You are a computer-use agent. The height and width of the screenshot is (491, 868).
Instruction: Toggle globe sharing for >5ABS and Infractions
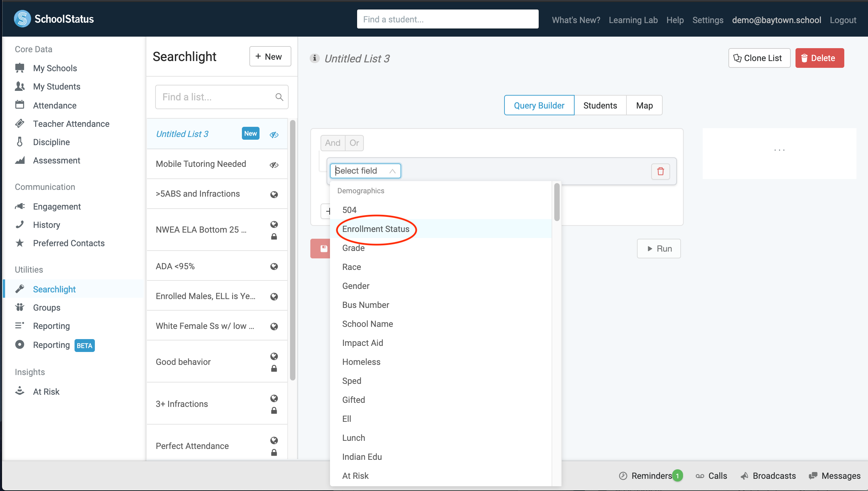coord(274,195)
